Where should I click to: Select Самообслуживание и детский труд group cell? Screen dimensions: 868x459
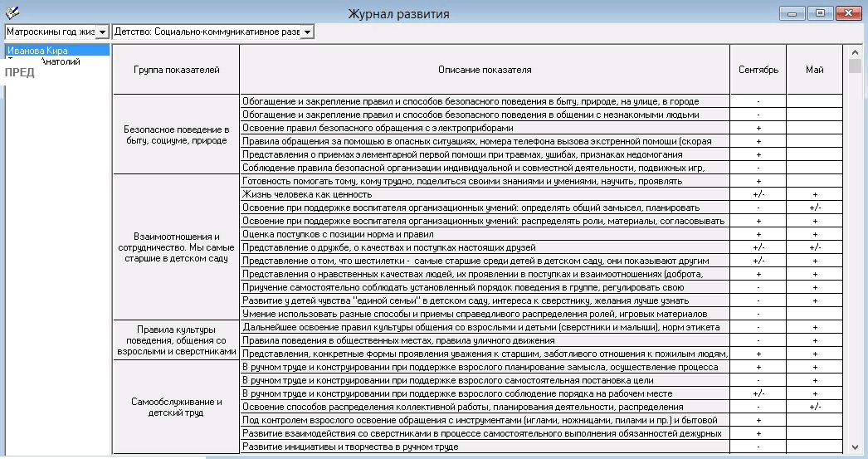click(x=176, y=407)
